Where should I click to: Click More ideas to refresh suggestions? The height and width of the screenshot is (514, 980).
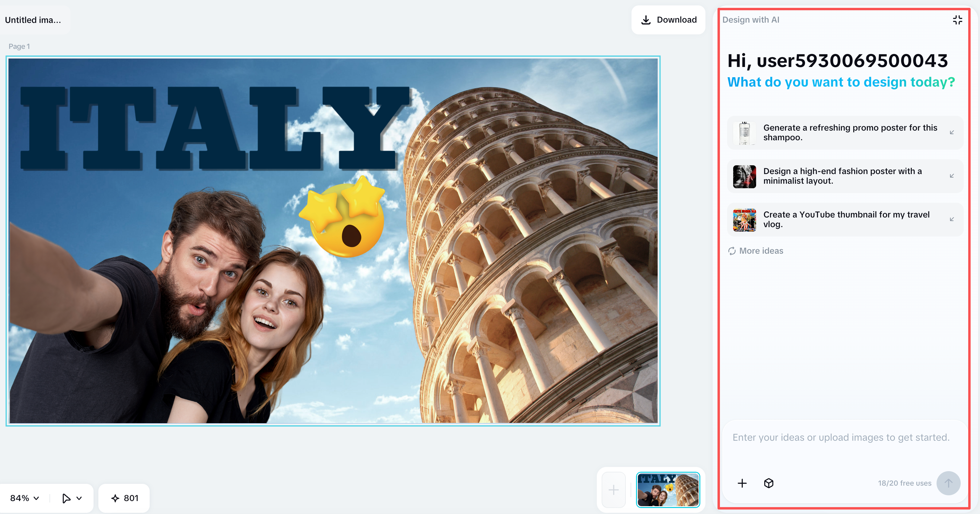click(x=761, y=251)
